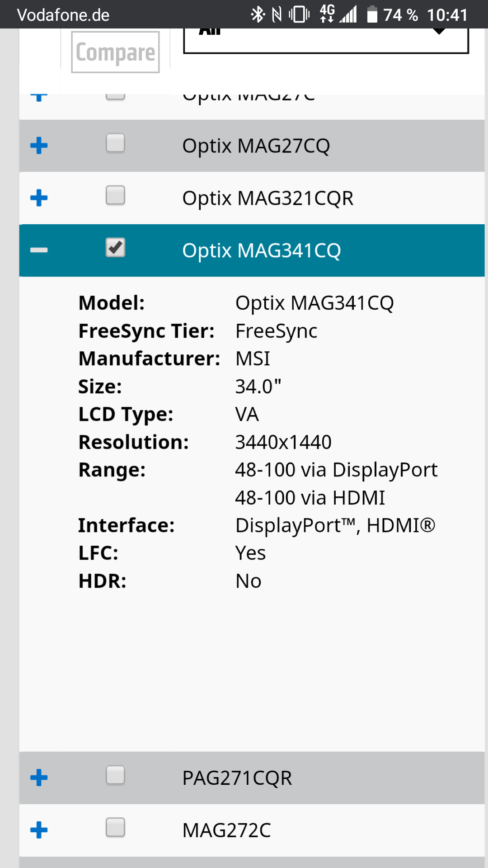Click the 48-100 via HDMI range

(x=310, y=498)
